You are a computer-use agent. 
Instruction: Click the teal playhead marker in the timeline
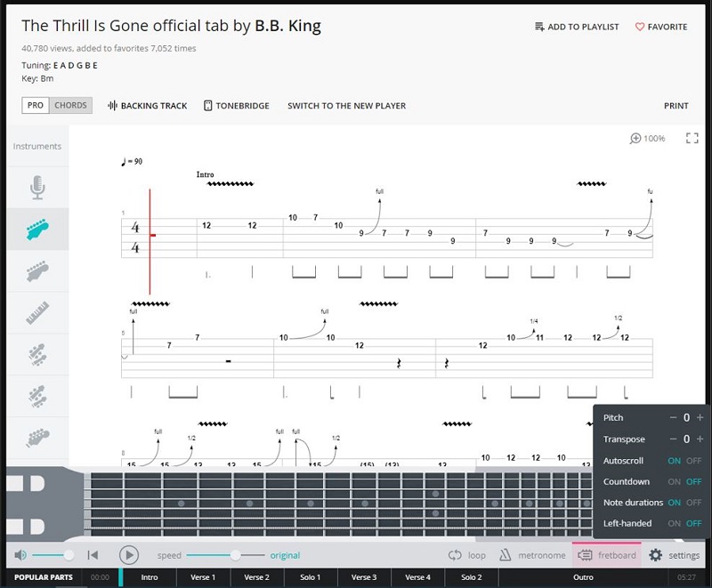pyautogui.click(x=121, y=577)
